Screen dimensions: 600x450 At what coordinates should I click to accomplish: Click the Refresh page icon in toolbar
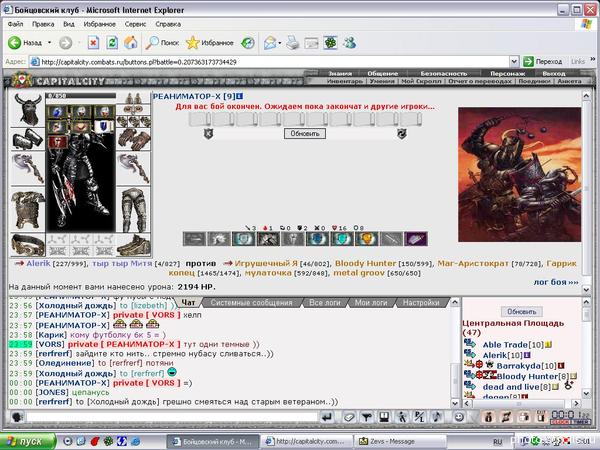tap(112, 42)
